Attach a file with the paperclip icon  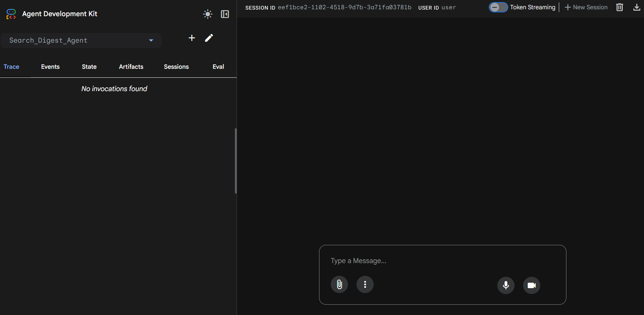coord(339,284)
